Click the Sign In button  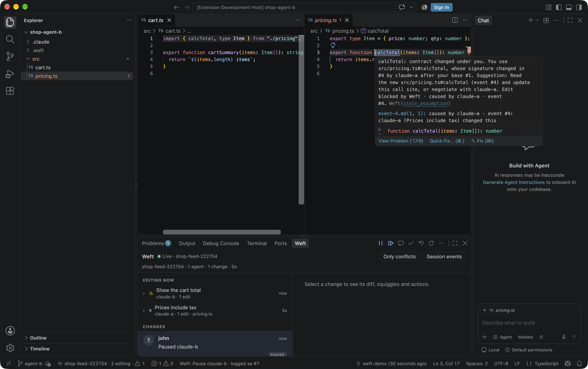click(441, 7)
